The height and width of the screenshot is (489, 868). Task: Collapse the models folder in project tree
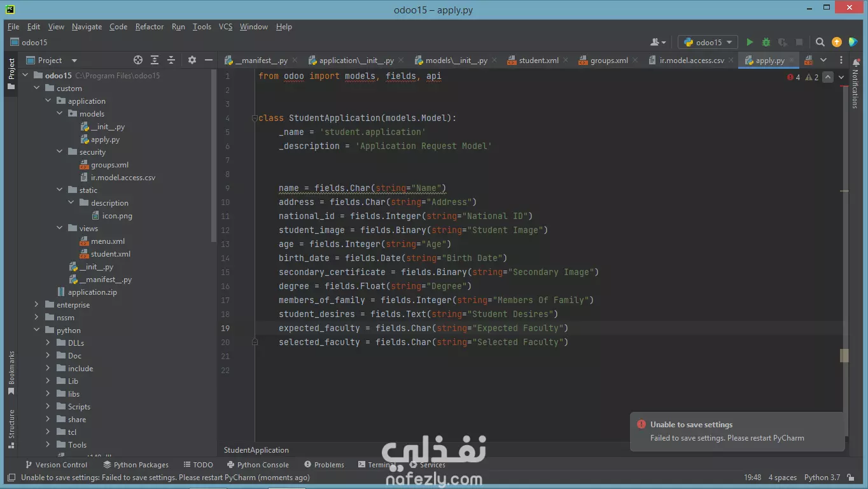coord(59,113)
